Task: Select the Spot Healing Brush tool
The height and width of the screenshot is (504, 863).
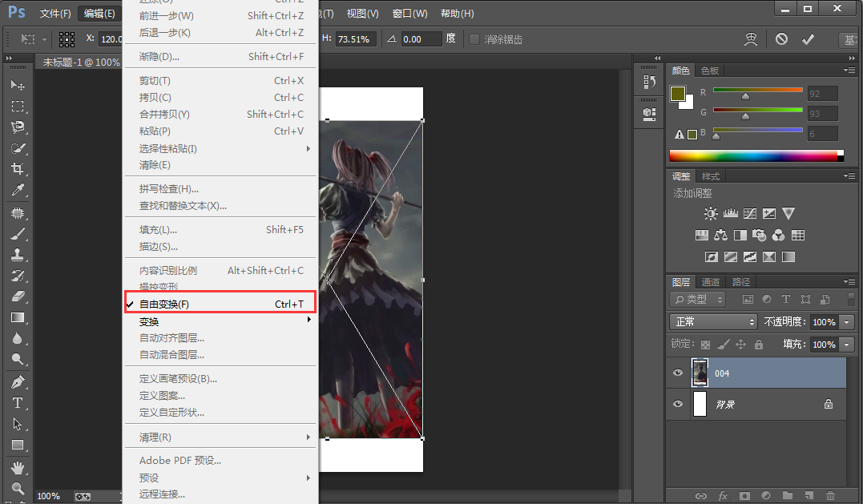Action: [x=18, y=213]
